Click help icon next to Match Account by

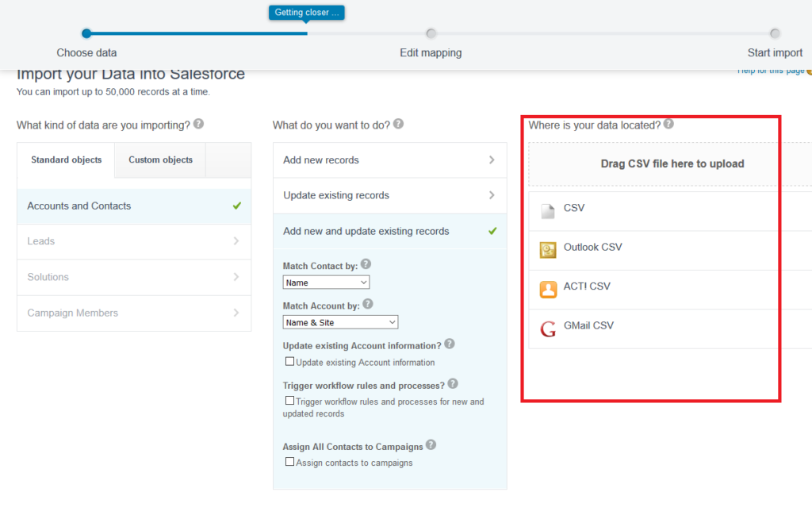click(x=368, y=304)
